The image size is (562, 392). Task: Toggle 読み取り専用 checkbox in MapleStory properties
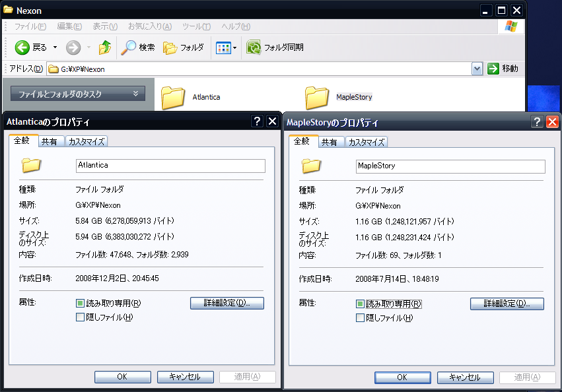(360, 304)
